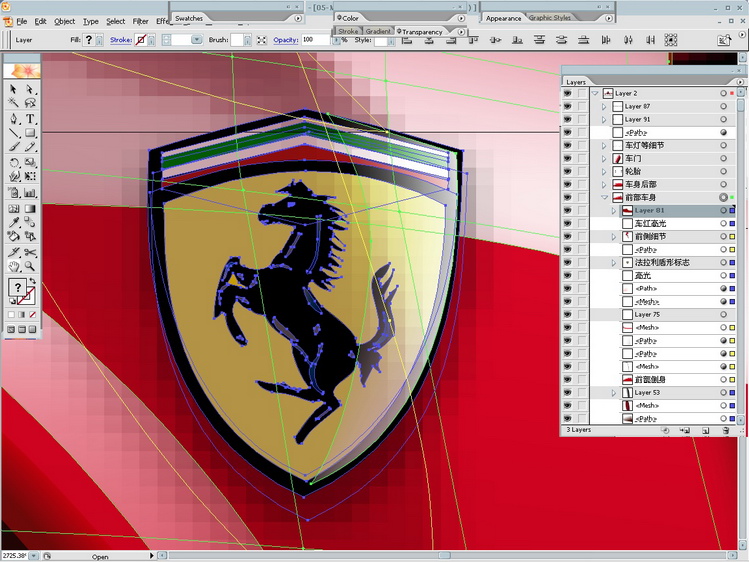Pick the Rectangle tool
749x562 pixels.
point(30,133)
